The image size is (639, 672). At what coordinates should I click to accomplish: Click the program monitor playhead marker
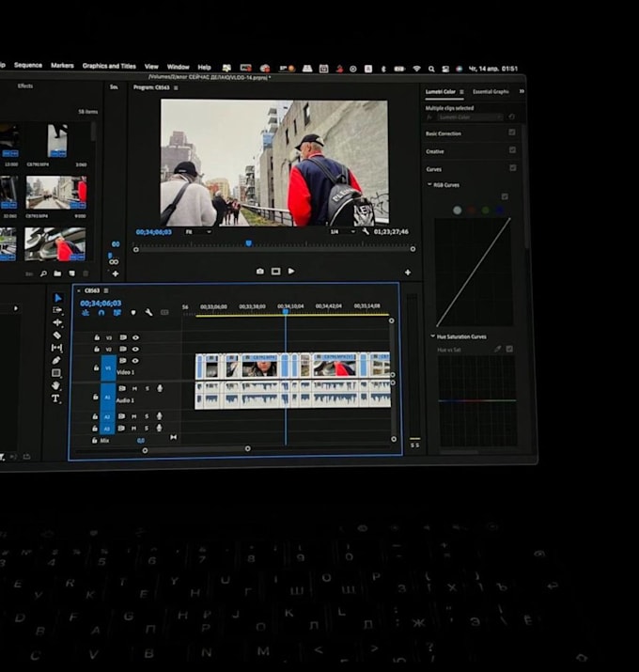tap(249, 243)
